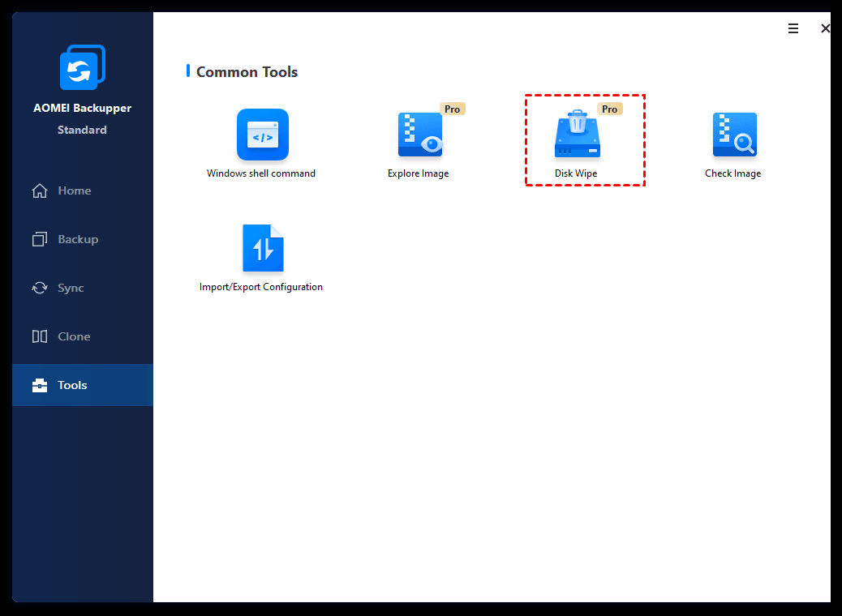Open the Explore Image tool icon
Viewport: 842px width, 616px height.
[420, 135]
